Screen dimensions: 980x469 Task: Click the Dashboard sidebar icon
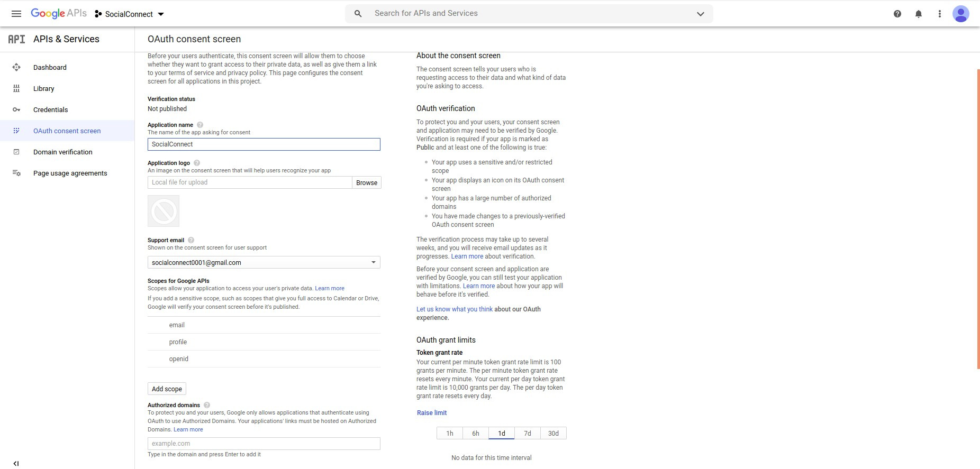16,67
